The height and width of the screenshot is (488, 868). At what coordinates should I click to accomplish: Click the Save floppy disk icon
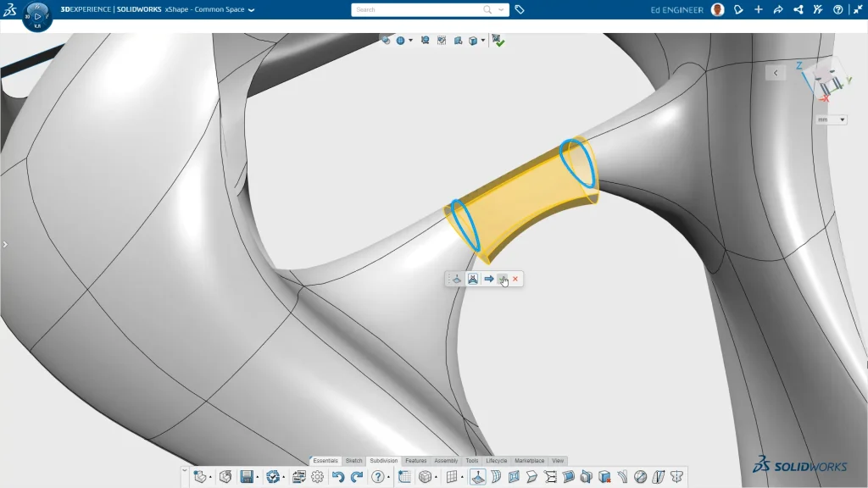pos(248,477)
